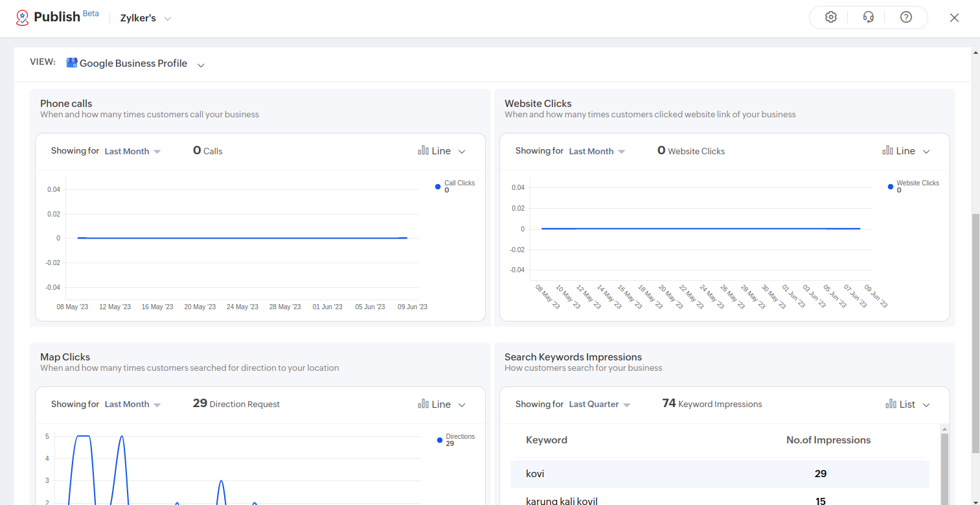Open Last Quarter dropdown for Keyword Impressions

599,405
